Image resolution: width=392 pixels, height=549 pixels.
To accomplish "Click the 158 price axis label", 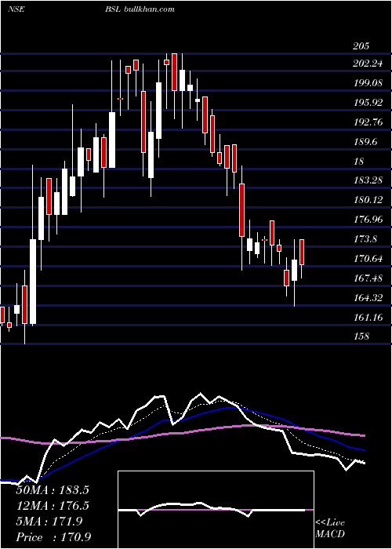I will tap(361, 336).
